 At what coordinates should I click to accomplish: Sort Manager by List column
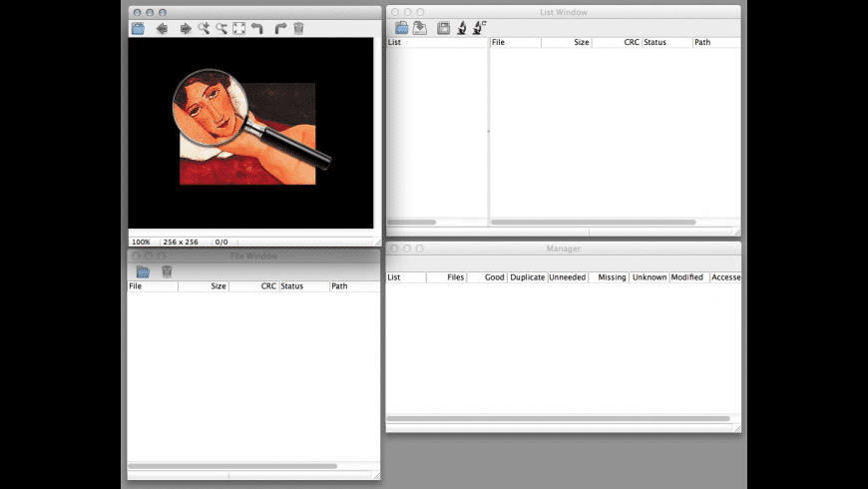[x=406, y=277]
